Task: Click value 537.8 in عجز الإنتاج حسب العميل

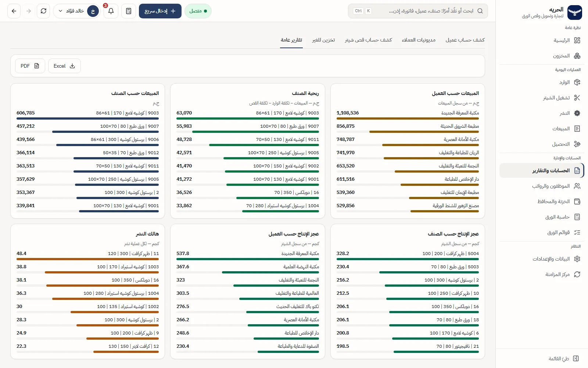Action: [x=183, y=254]
